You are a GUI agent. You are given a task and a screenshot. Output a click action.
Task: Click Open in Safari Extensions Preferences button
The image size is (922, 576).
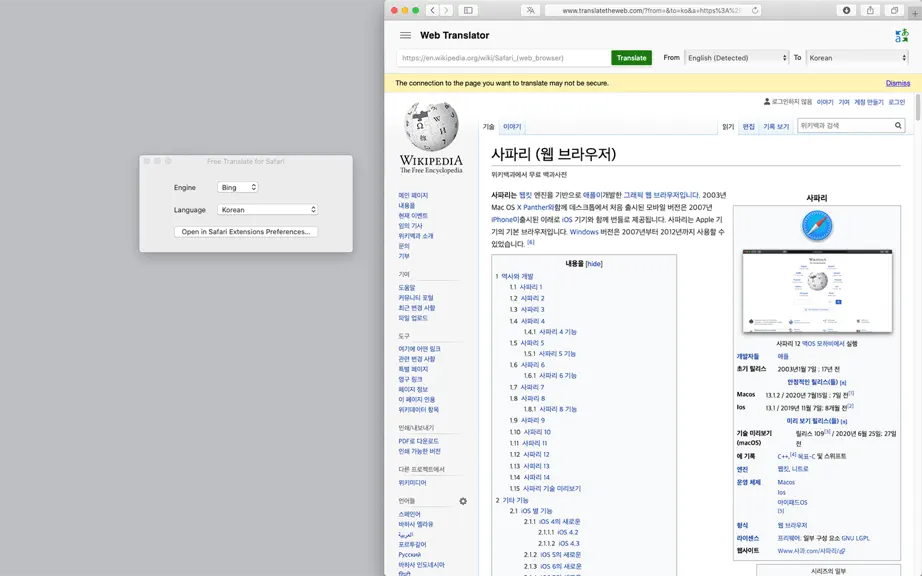click(246, 232)
